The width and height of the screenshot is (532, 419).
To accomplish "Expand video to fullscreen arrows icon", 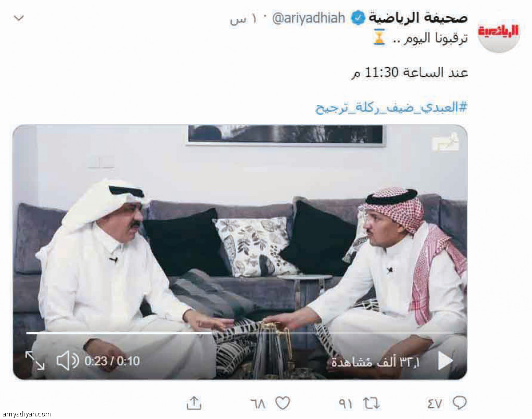I will [35, 360].
